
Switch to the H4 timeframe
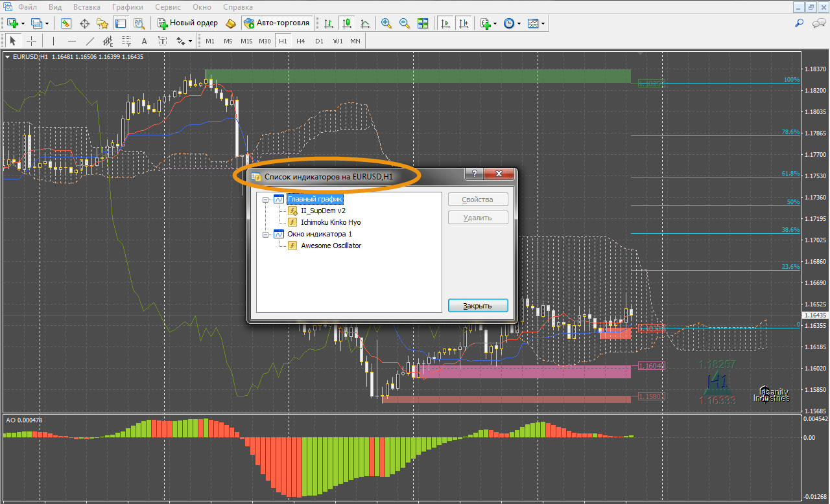pyautogui.click(x=301, y=41)
